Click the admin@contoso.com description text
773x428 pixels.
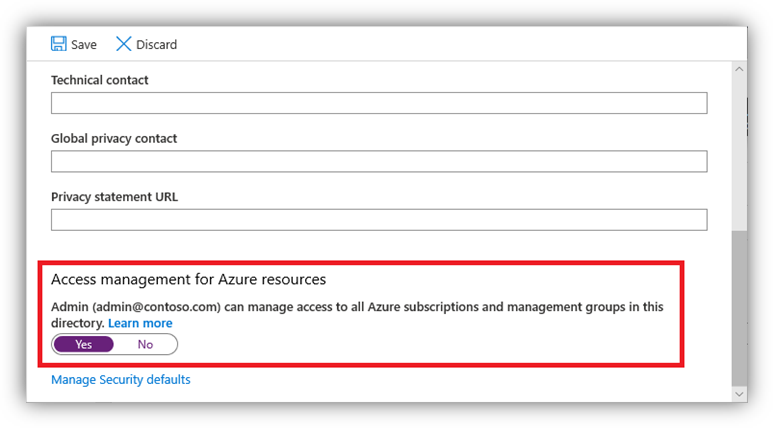click(x=357, y=315)
